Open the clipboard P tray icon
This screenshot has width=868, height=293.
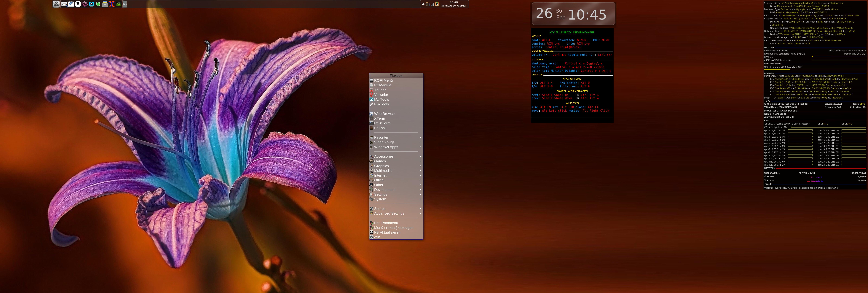(x=437, y=4)
